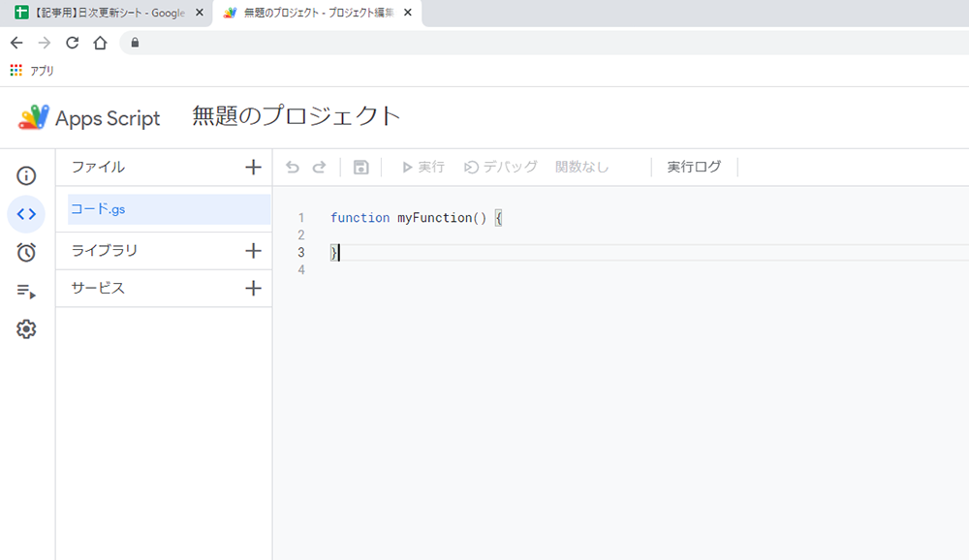Add a new file with plus icon
Screen dimensions: 969x560
point(253,167)
